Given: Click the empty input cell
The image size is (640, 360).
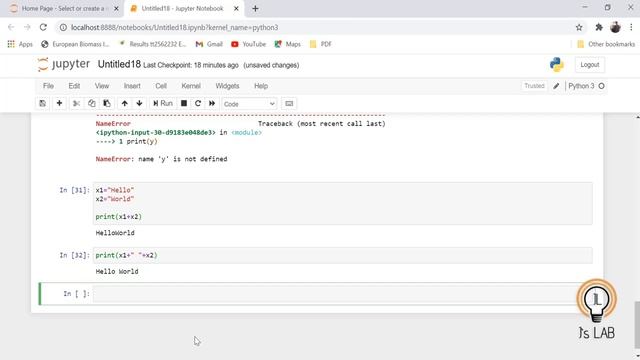Looking at the screenshot, I should (x=342, y=294).
